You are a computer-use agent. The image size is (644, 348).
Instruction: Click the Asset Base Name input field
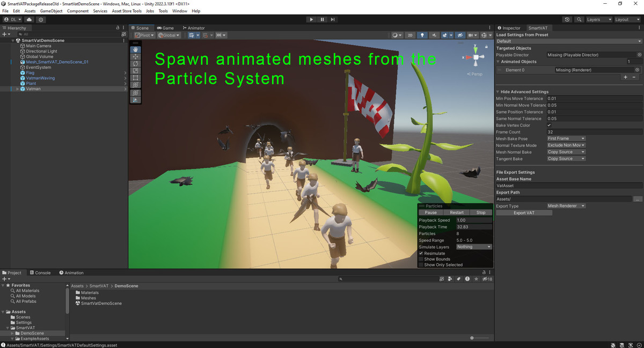[569, 186]
